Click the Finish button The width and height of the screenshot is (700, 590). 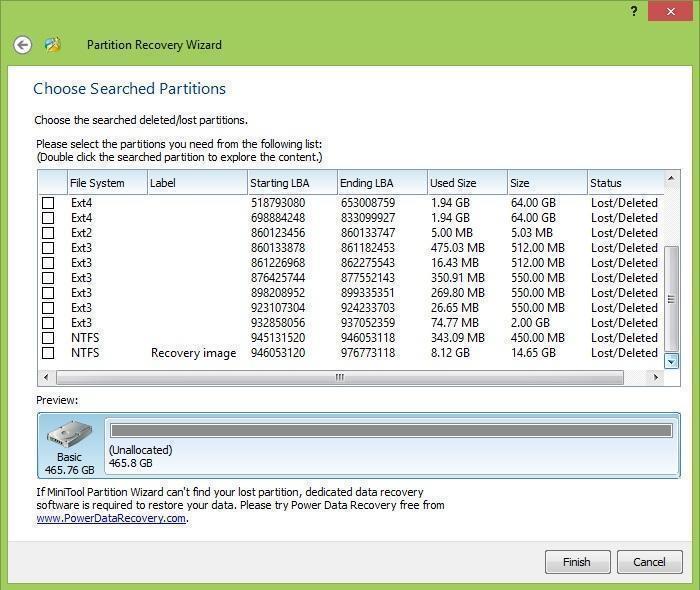pyautogui.click(x=577, y=562)
